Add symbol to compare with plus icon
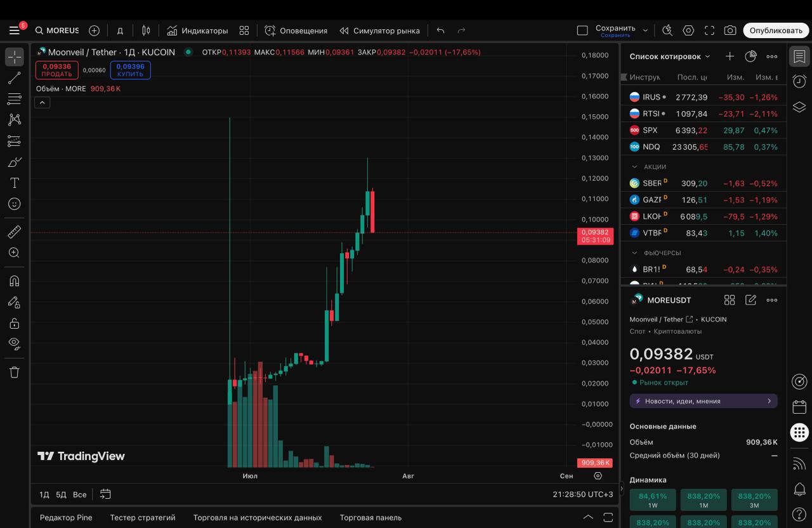The height and width of the screenshot is (528, 812). pyautogui.click(x=94, y=30)
